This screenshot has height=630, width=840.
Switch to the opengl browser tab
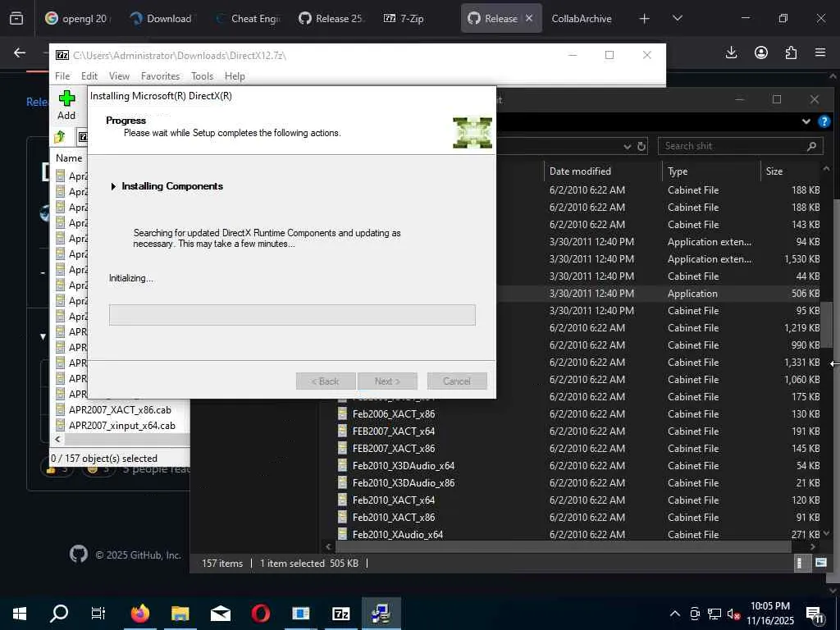pyautogui.click(x=78, y=19)
